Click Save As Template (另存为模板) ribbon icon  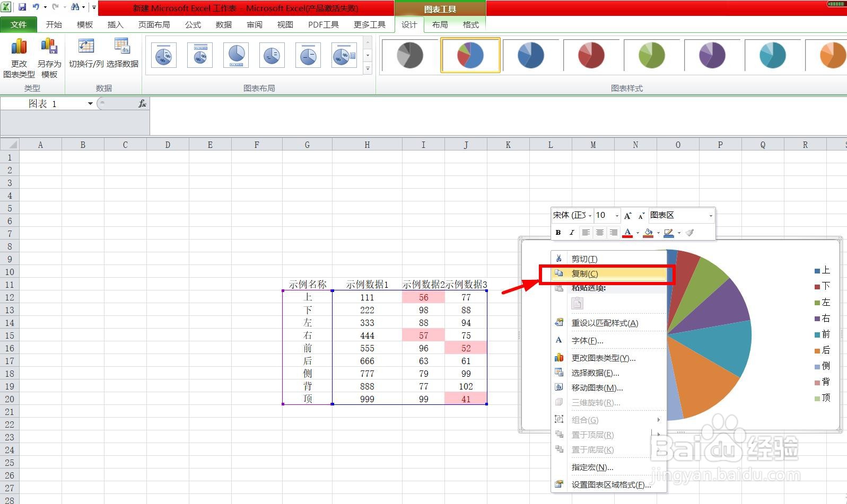click(x=49, y=58)
